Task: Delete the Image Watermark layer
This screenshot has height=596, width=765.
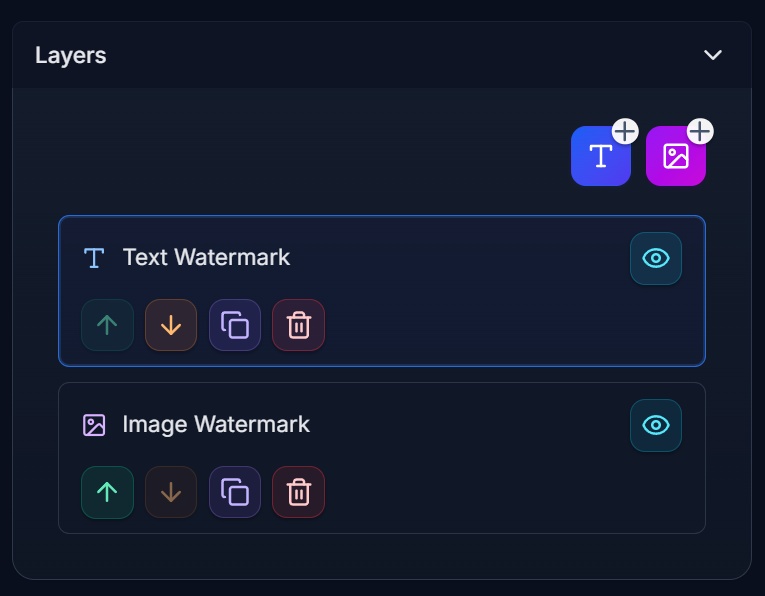Action: 299,492
